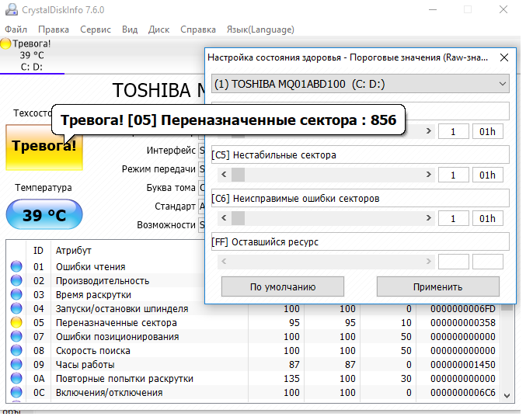Screen dimensions: 526x420
Task: Click the Режим передачи label
Action: 158,169
